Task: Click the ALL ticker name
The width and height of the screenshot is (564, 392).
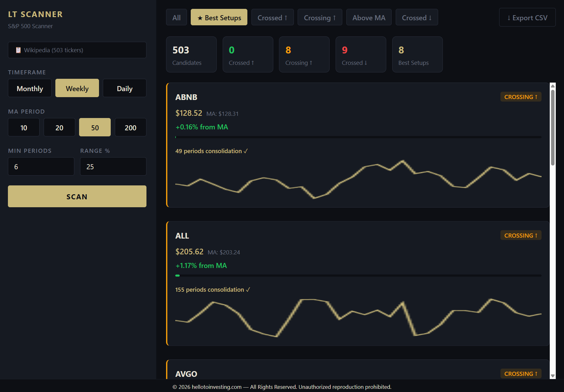Action: coord(182,236)
